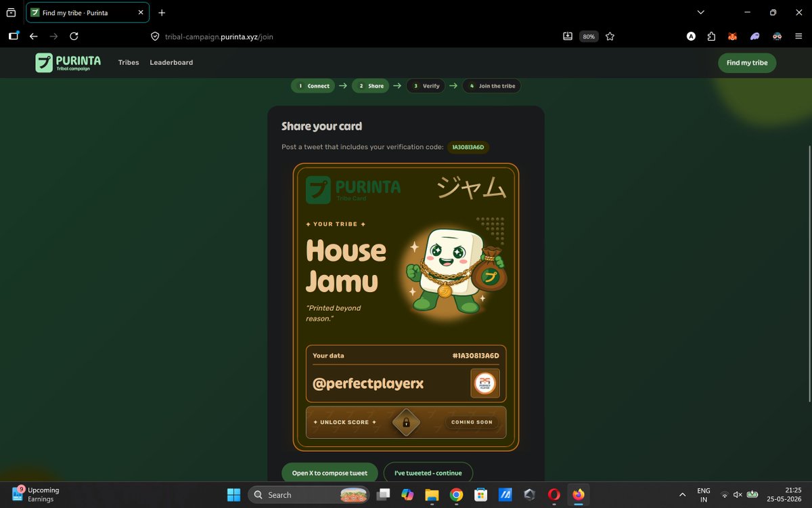Click the #1A30813A6D card code

click(x=476, y=356)
